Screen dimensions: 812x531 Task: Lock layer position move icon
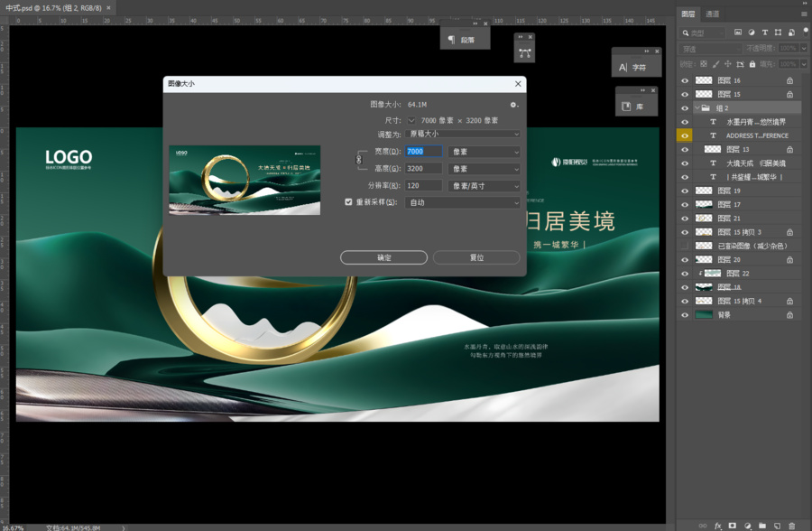point(727,64)
